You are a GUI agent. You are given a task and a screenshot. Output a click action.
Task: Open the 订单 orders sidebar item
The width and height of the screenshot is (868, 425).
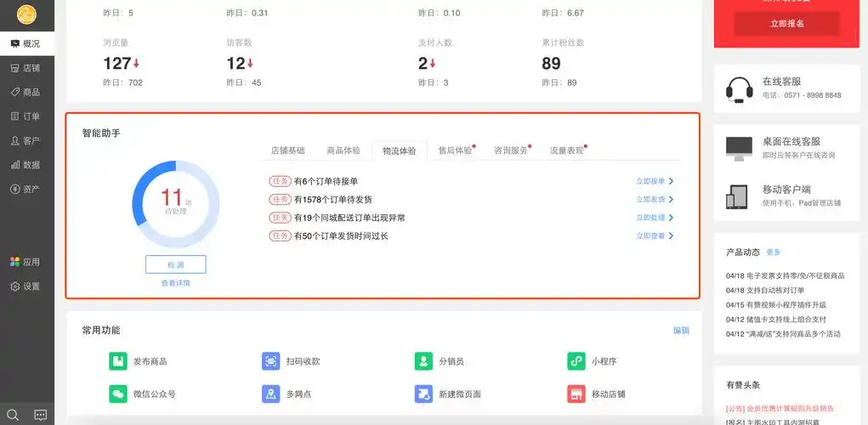[x=27, y=116]
